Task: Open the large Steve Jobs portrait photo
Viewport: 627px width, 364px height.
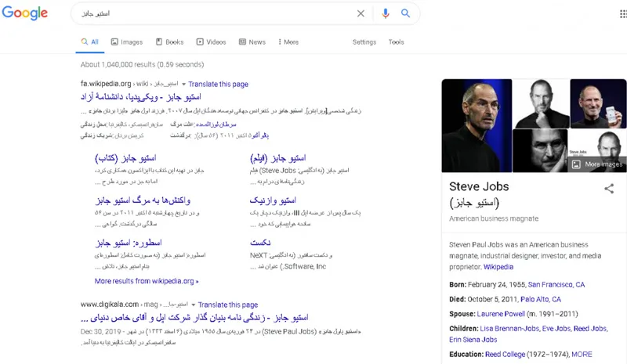Action: [477, 125]
